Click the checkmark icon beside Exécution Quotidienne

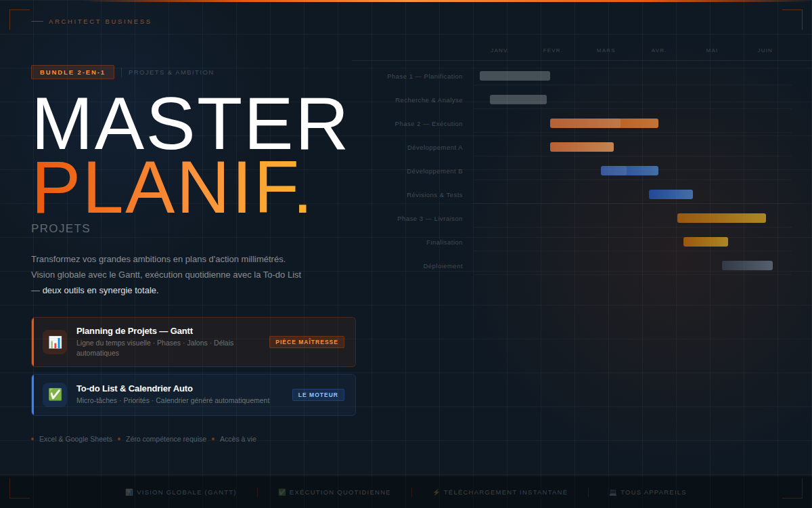[282, 492]
